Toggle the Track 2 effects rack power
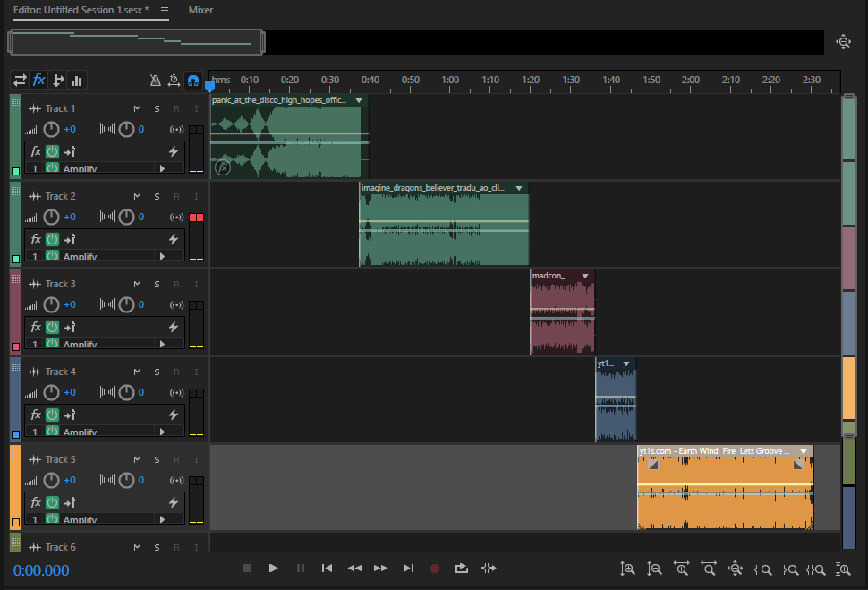The width and height of the screenshot is (868, 590). pos(52,240)
